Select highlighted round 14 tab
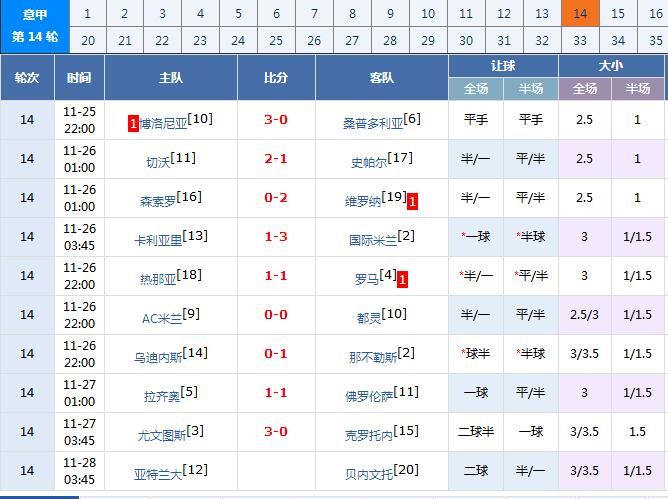Image resolution: width=668 pixels, height=499 pixels. point(580,13)
